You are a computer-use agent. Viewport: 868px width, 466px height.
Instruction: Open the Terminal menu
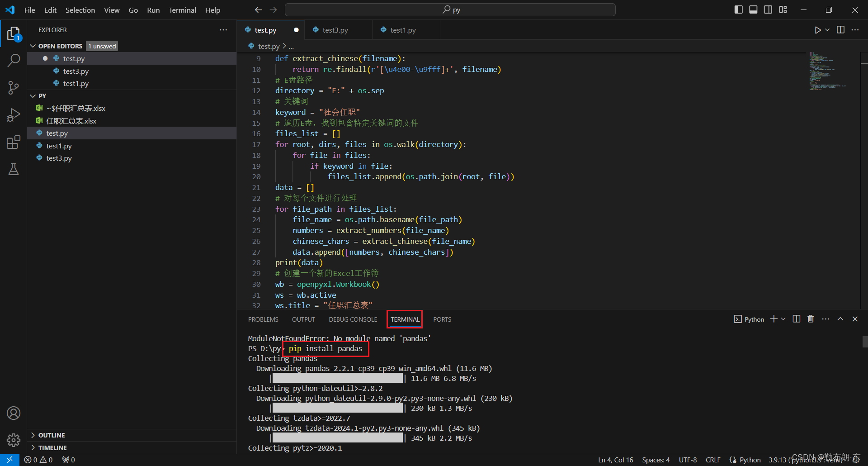pos(183,10)
